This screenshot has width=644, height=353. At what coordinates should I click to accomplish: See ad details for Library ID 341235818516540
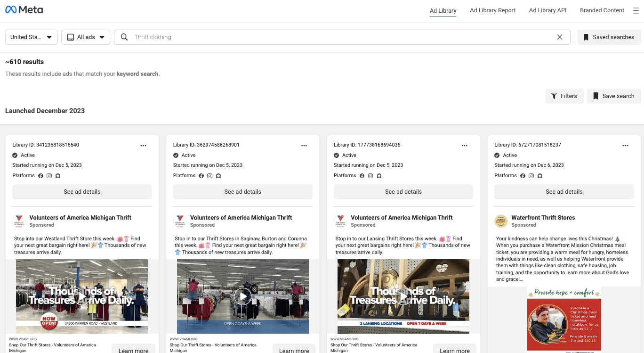(82, 192)
